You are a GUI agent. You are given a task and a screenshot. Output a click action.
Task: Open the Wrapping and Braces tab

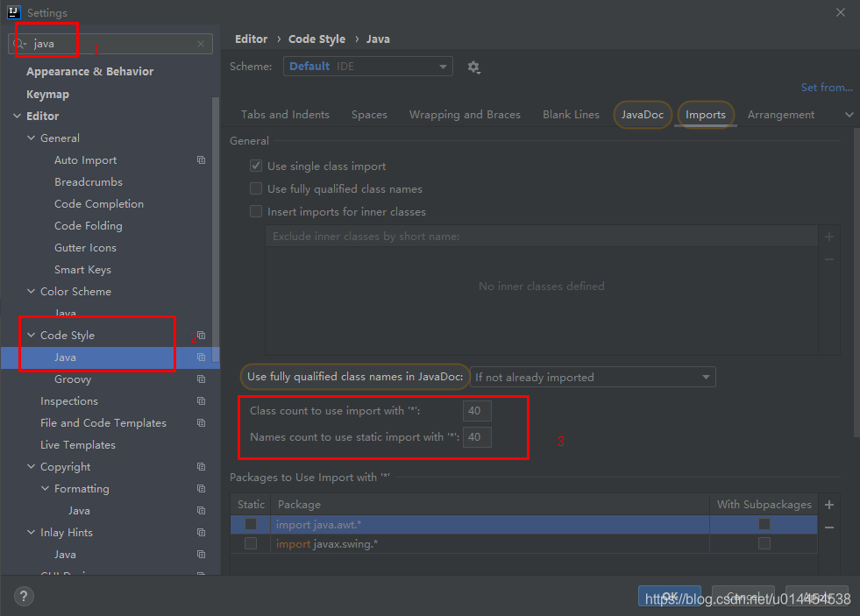[465, 115]
